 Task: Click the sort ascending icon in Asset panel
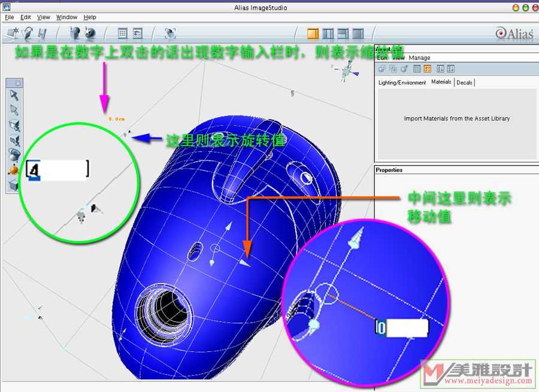(440, 69)
